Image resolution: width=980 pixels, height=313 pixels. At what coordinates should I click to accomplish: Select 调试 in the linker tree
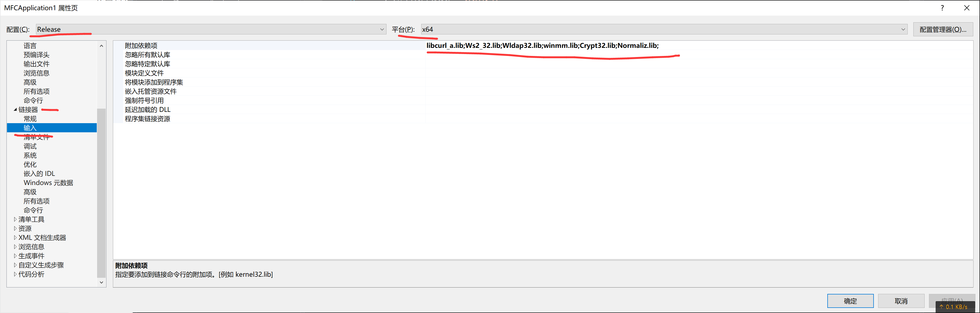(30, 146)
